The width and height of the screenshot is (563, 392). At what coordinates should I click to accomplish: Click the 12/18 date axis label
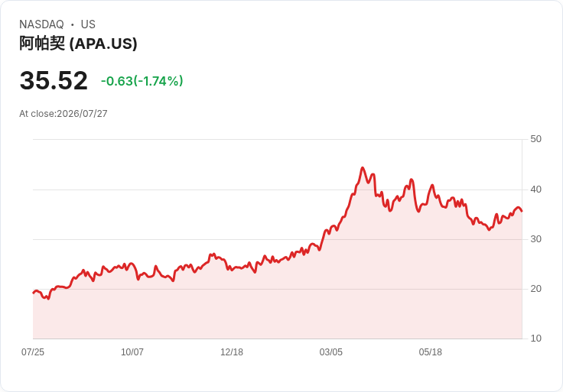[232, 352]
